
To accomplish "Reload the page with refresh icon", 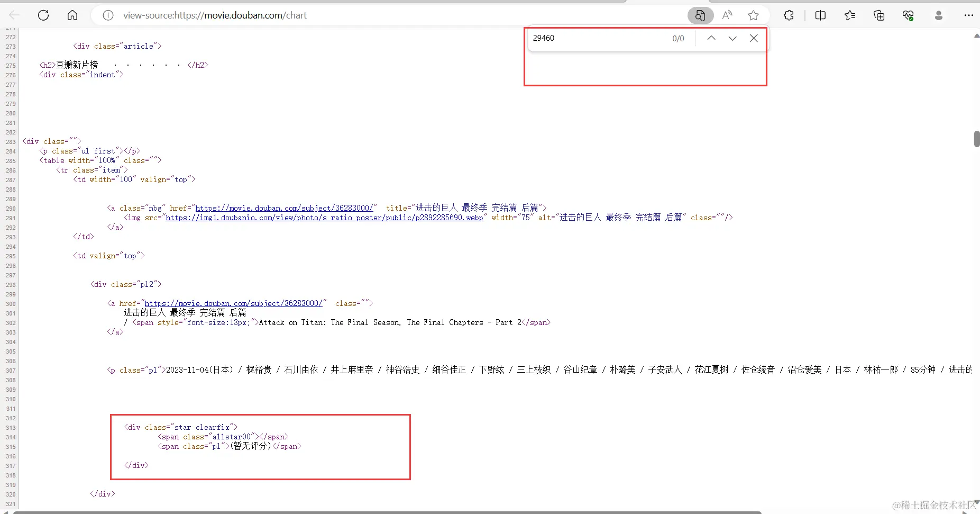I will point(43,15).
